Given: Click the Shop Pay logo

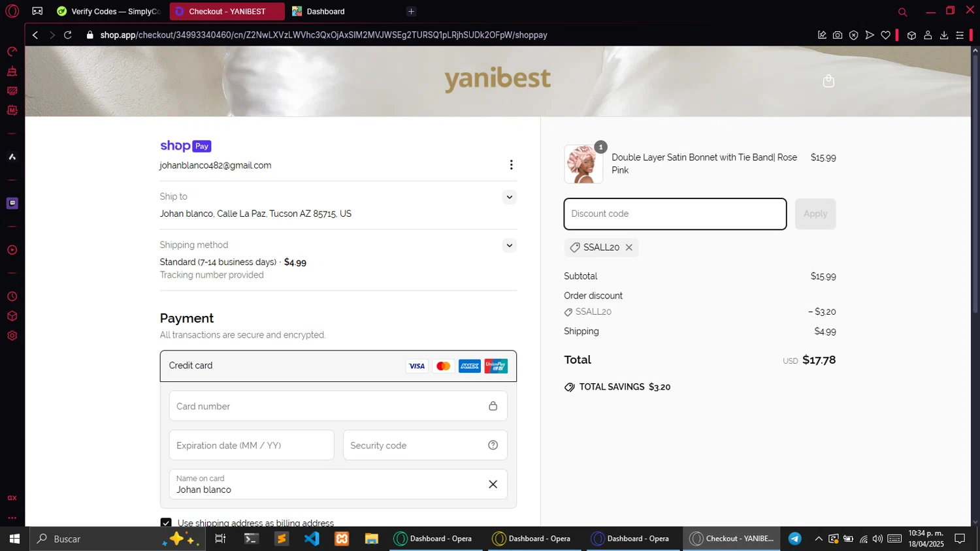Looking at the screenshot, I should [186, 146].
